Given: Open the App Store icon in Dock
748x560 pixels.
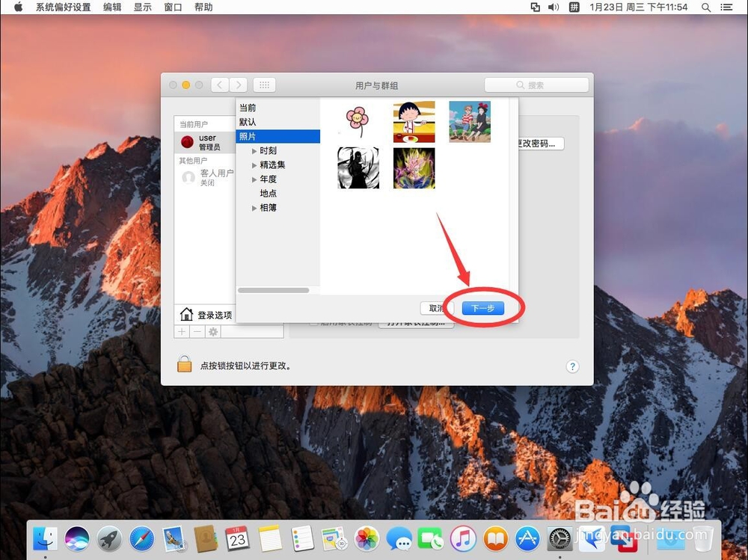Looking at the screenshot, I should [527, 539].
